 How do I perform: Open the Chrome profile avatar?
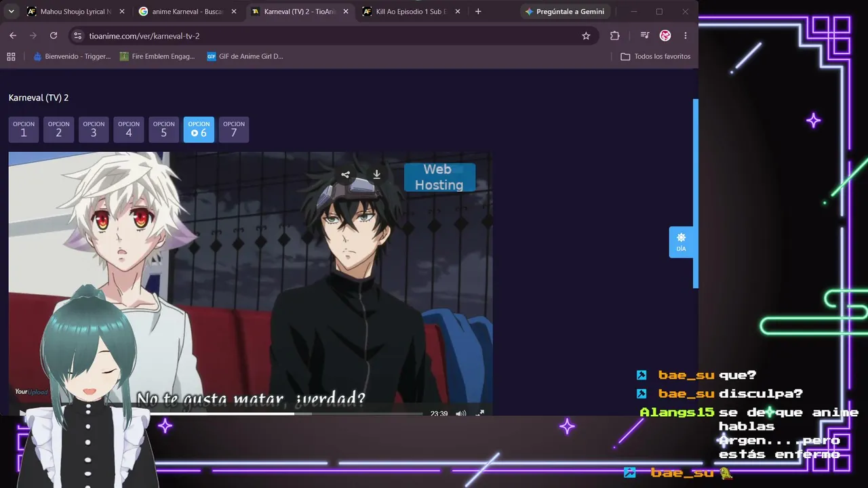(x=665, y=36)
